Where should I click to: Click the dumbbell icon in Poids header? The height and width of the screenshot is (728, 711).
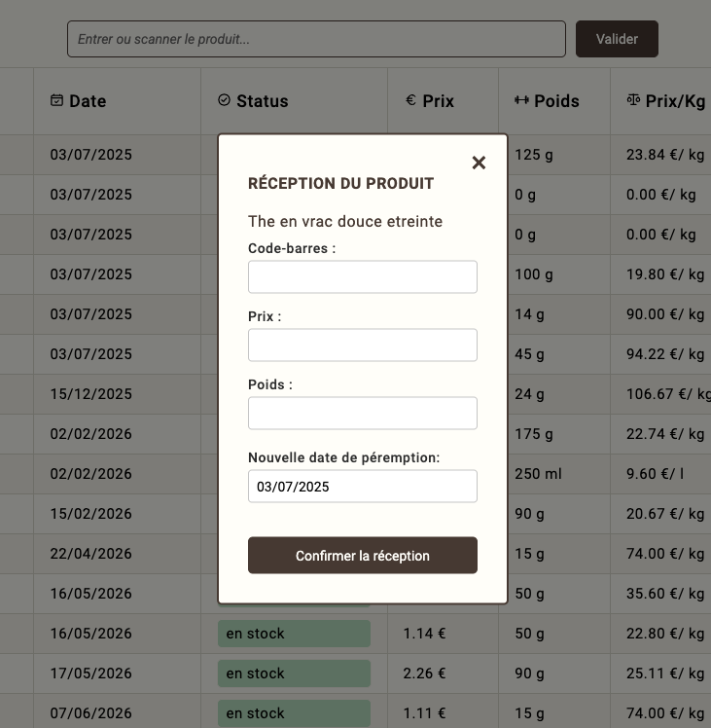point(521,100)
